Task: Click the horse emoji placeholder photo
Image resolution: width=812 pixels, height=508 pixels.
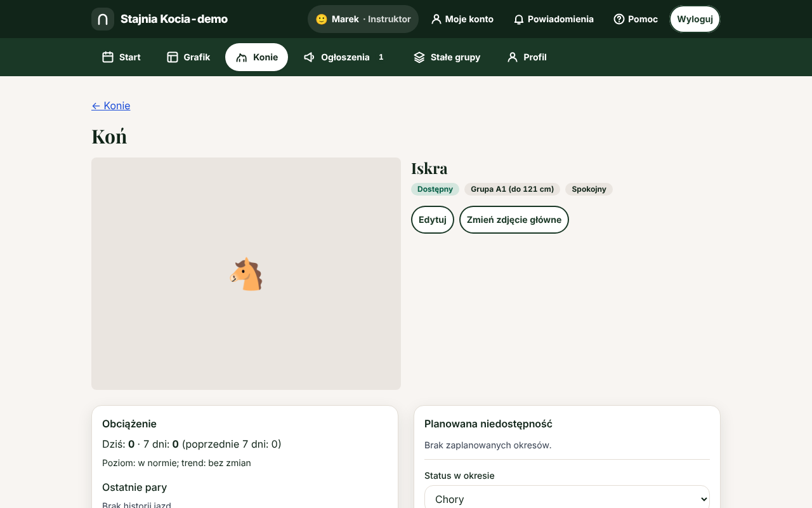Action: pyautogui.click(x=246, y=274)
